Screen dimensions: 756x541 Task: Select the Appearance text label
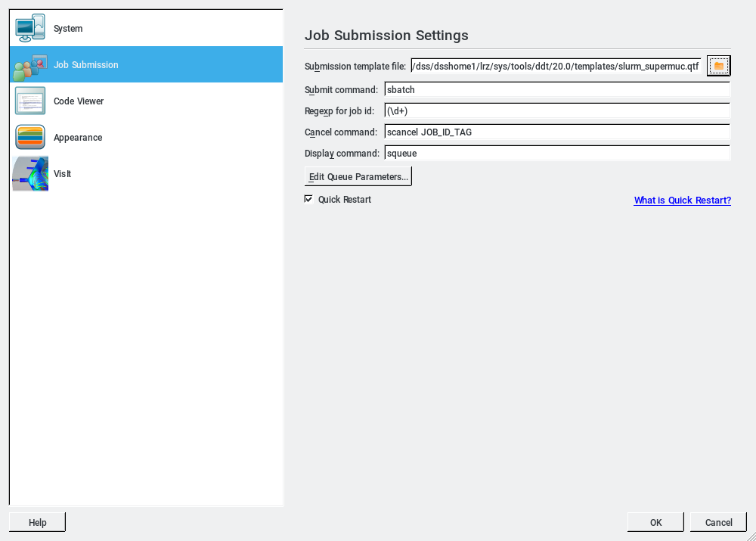[x=78, y=138]
